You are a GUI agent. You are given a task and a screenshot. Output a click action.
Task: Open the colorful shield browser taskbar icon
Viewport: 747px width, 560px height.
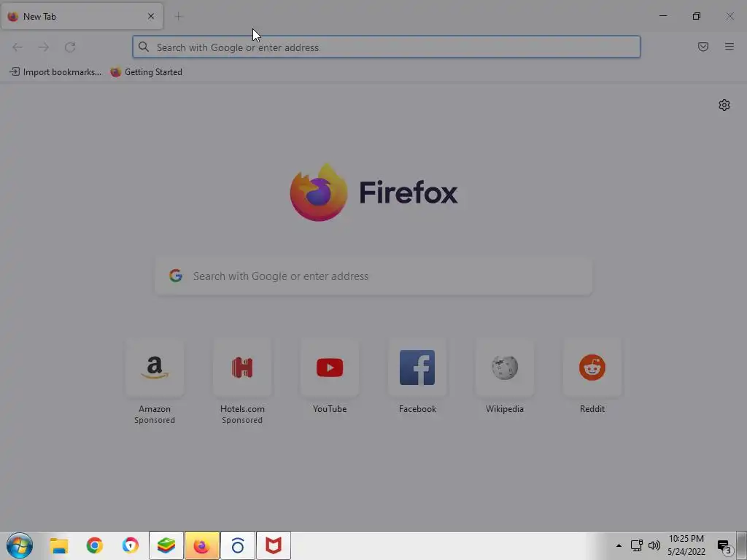[131, 545]
